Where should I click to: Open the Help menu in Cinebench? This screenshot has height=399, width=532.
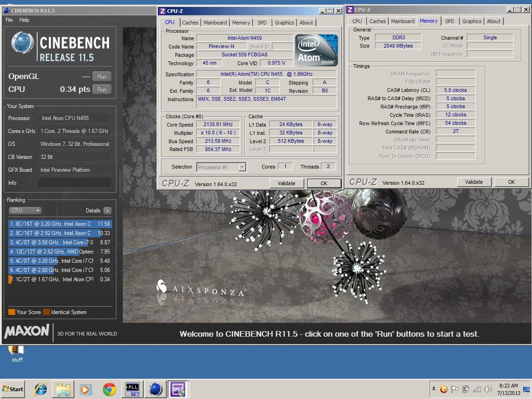coord(24,20)
